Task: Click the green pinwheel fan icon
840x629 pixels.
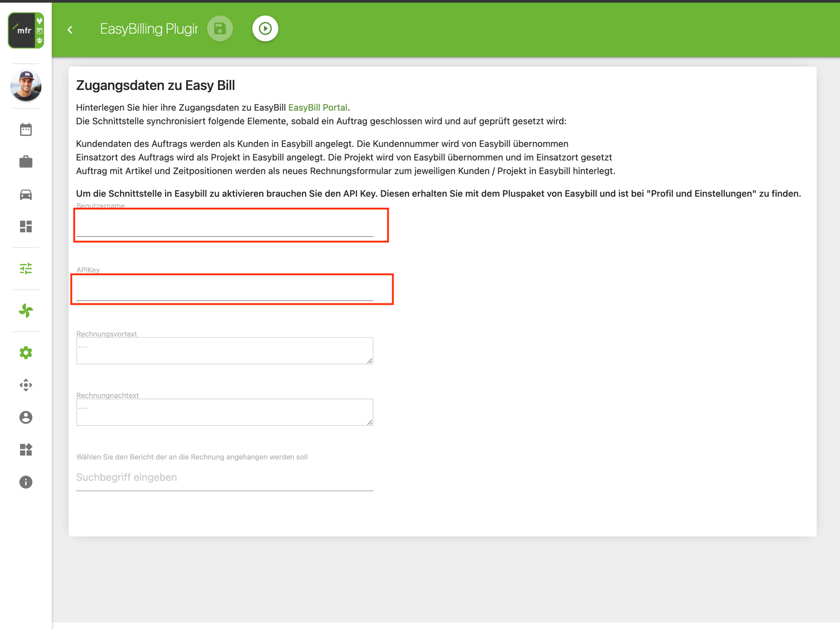Action: tap(26, 311)
